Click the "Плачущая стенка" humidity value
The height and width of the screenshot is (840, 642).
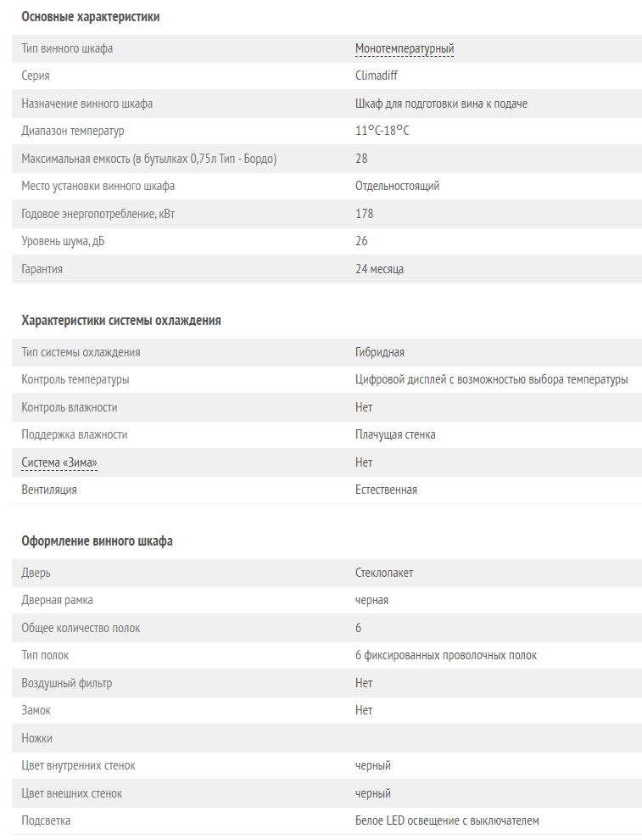(395, 434)
